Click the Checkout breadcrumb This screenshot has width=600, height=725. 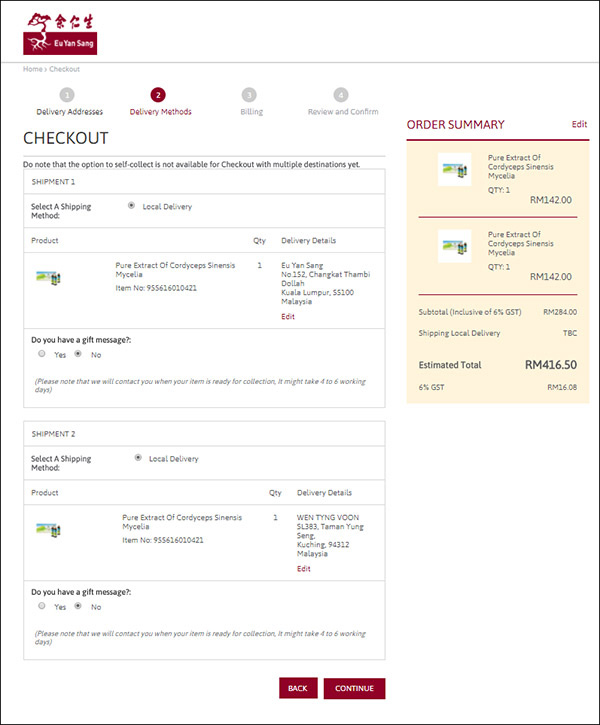pyautogui.click(x=64, y=69)
